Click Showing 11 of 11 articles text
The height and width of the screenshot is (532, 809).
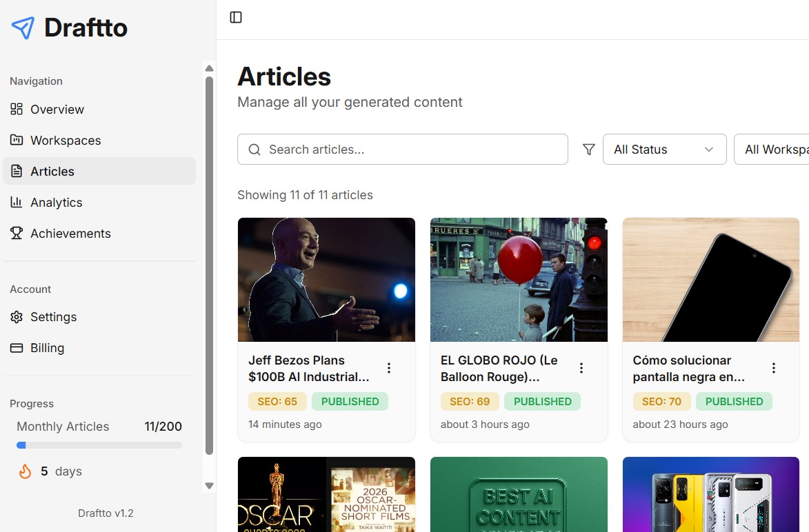[x=305, y=195]
